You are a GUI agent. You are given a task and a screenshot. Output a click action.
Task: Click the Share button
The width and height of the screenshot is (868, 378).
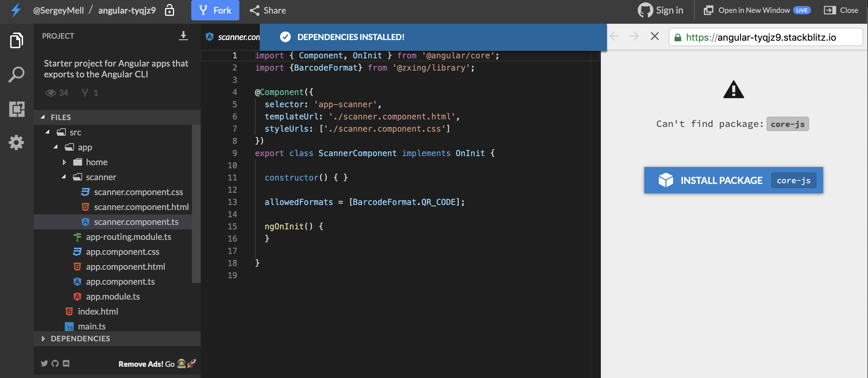pyautogui.click(x=268, y=10)
